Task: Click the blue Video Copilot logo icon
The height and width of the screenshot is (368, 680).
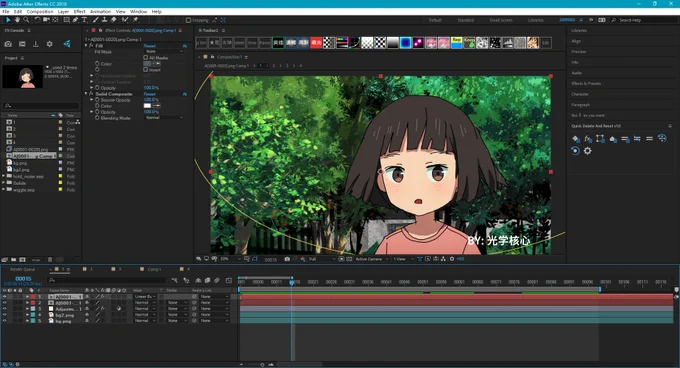Action: pos(67,43)
